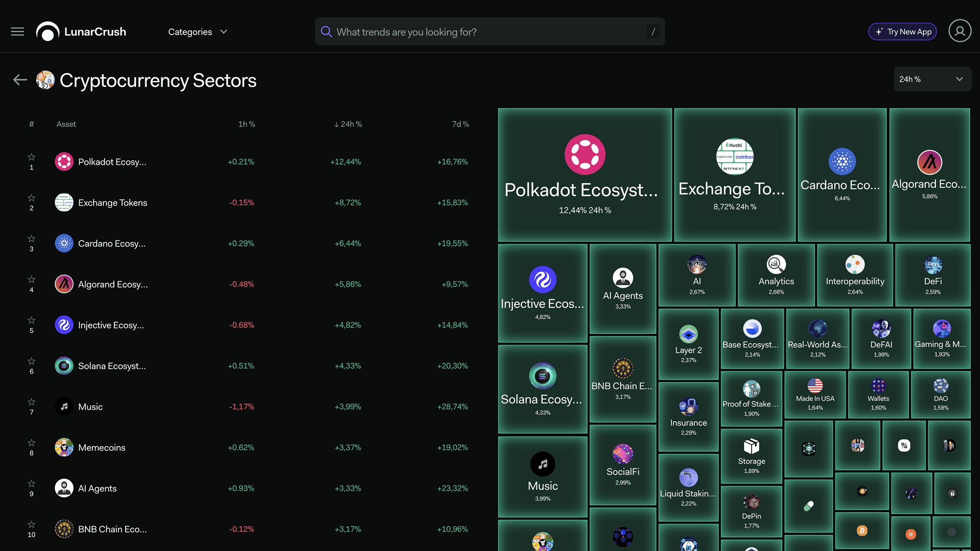Click the LunarCrush logo
The image size is (980, 551).
pyautogui.click(x=81, y=31)
